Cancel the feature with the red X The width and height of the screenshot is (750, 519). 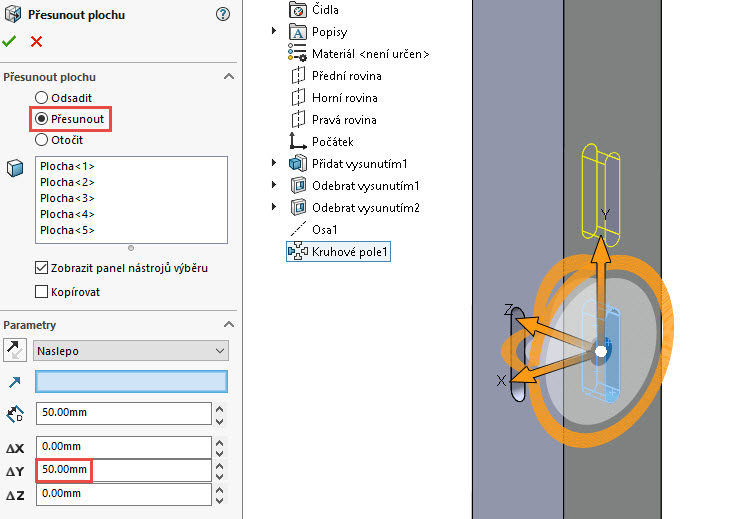[36, 42]
